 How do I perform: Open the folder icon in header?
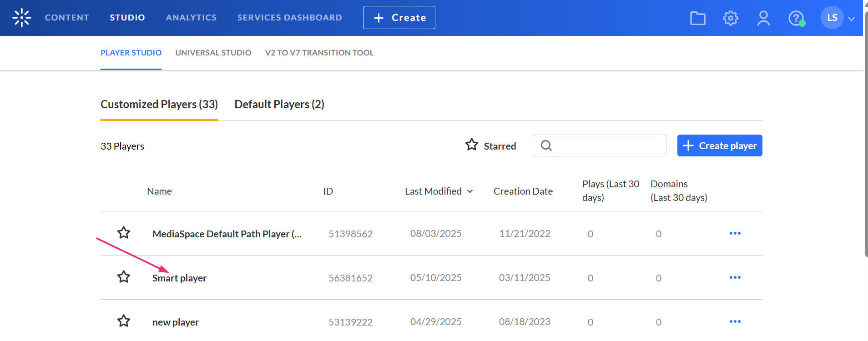[697, 18]
